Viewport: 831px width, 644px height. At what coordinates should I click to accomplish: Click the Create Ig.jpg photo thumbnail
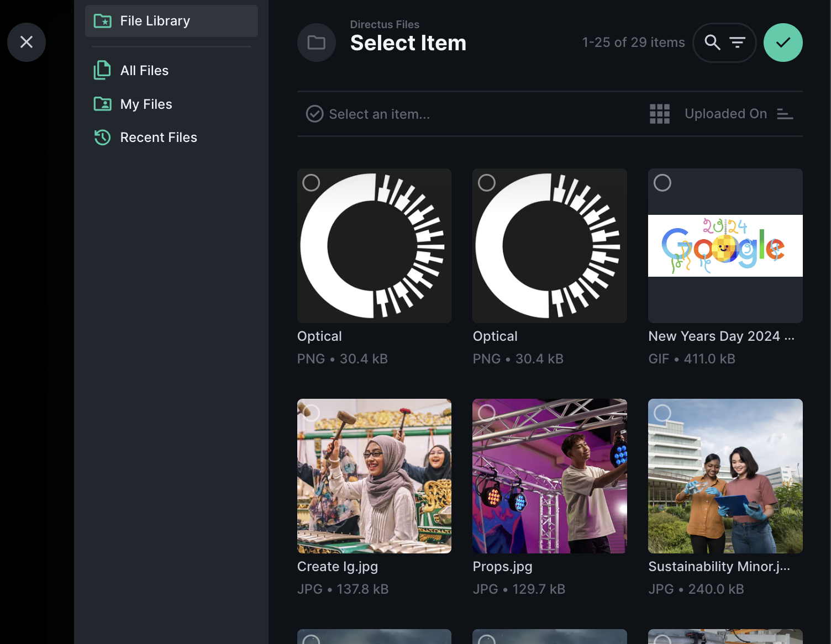(x=374, y=476)
